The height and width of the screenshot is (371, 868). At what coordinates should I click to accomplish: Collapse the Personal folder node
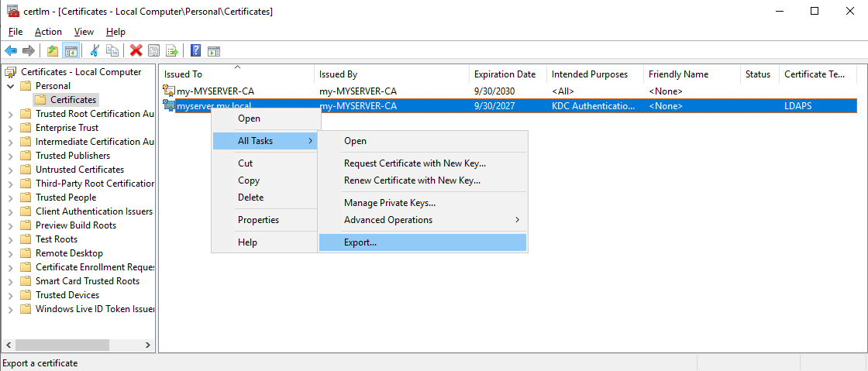tap(10, 86)
